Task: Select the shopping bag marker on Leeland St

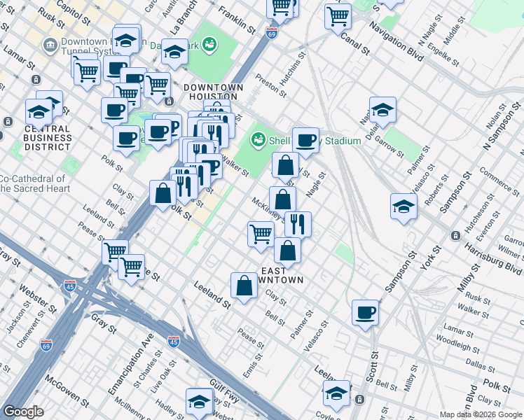Action: coord(244,286)
